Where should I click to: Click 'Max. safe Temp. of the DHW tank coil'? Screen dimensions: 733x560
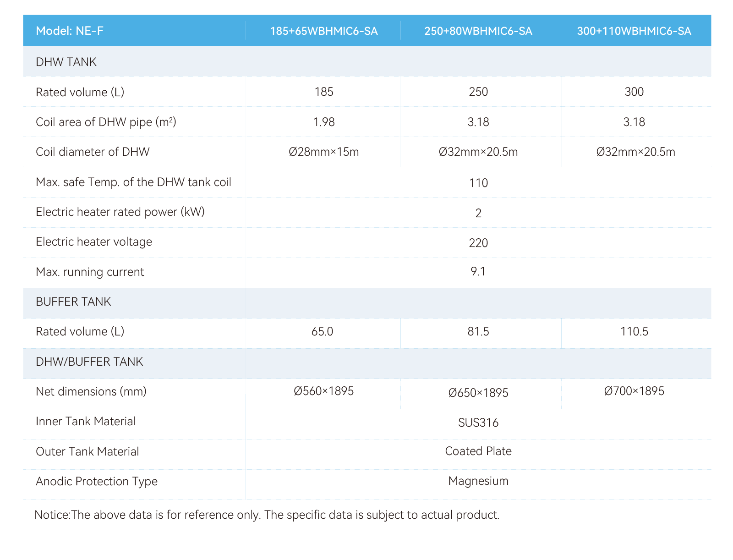pos(133,182)
